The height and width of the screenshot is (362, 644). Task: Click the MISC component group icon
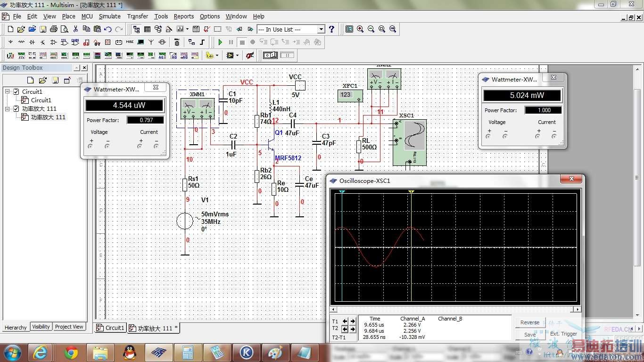(x=130, y=42)
